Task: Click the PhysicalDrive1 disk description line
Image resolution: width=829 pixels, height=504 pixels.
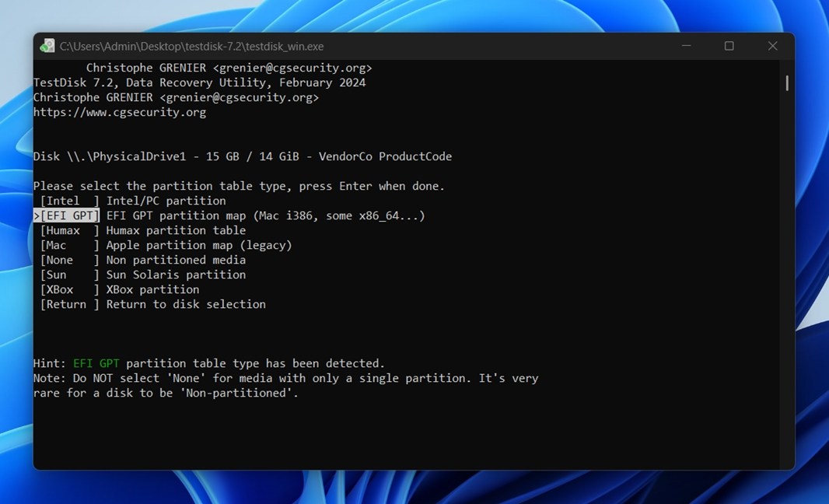Action: 243,156
